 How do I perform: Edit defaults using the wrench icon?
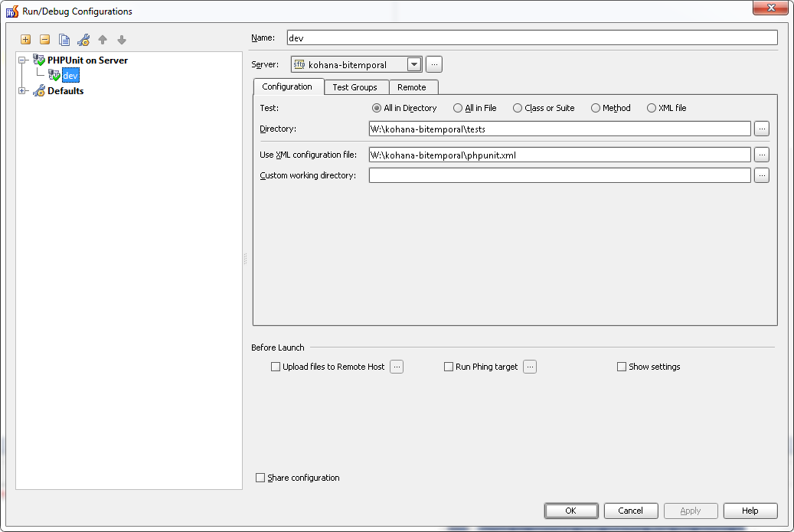coord(83,40)
